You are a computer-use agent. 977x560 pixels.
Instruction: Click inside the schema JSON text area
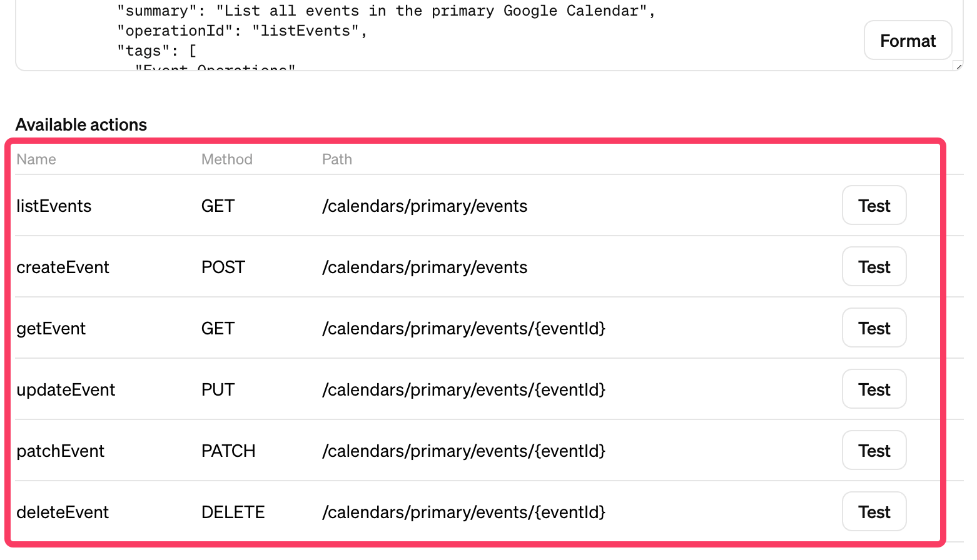pos(438,37)
